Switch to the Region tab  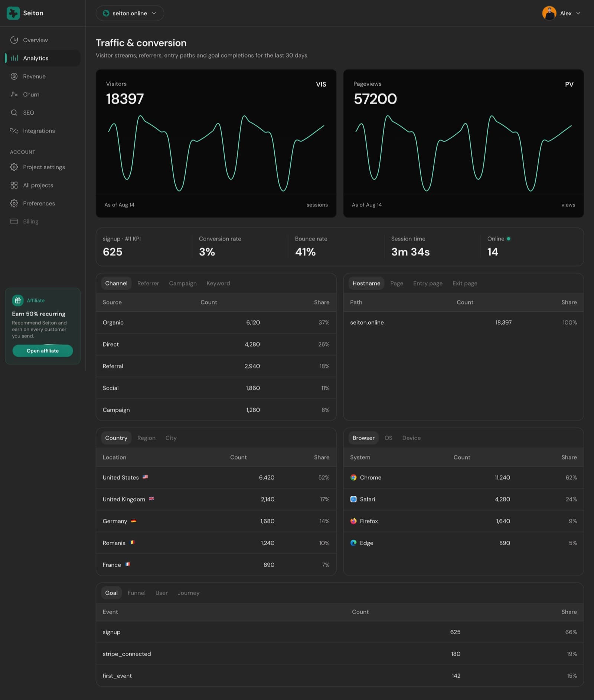pyautogui.click(x=146, y=438)
